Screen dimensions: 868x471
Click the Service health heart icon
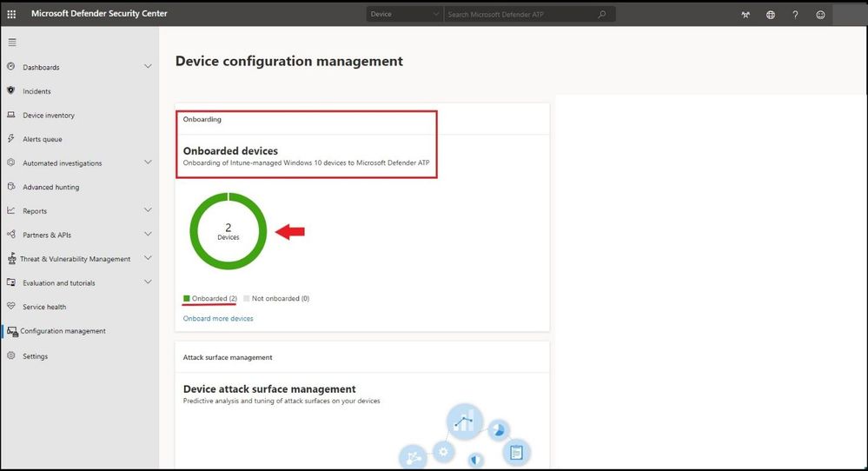[x=11, y=306]
